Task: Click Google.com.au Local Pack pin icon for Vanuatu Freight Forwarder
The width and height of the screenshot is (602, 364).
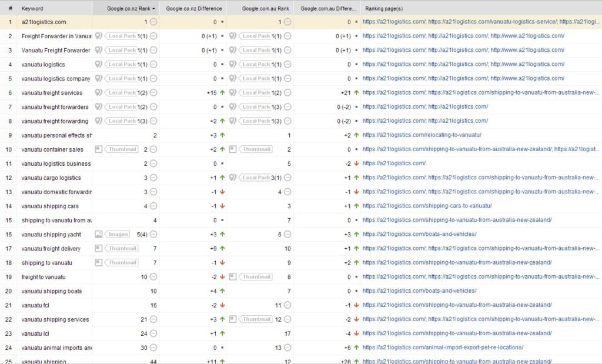Action: click(x=233, y=50)
